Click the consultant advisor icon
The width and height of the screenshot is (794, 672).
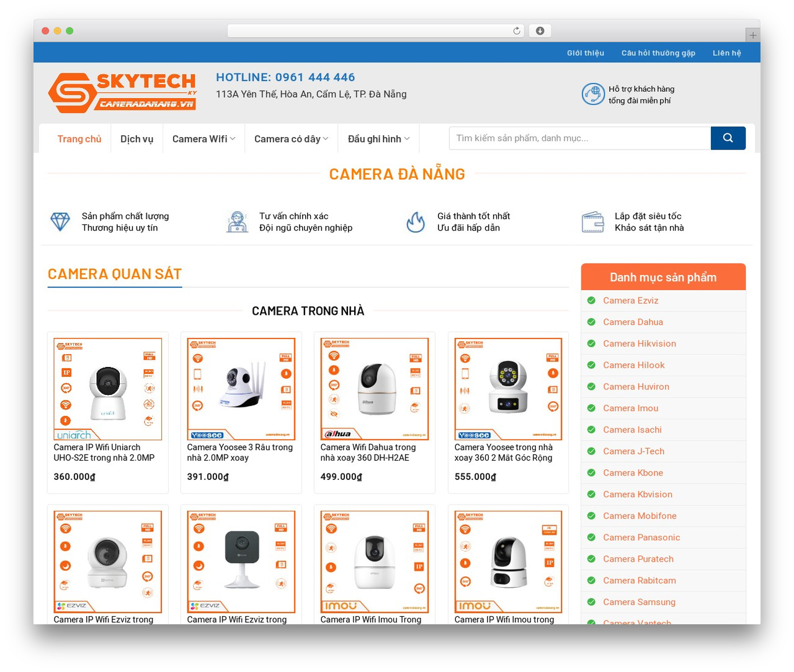coord(237,221)
